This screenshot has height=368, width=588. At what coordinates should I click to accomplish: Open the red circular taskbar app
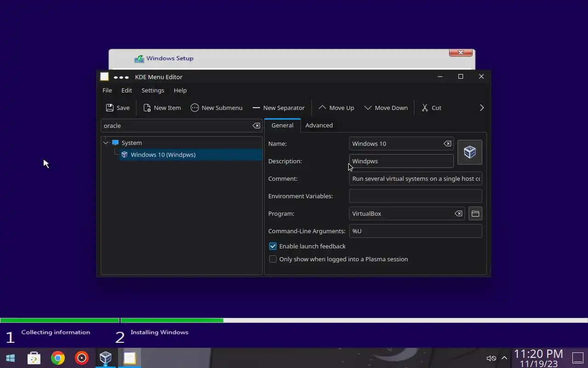pos(82,358)
